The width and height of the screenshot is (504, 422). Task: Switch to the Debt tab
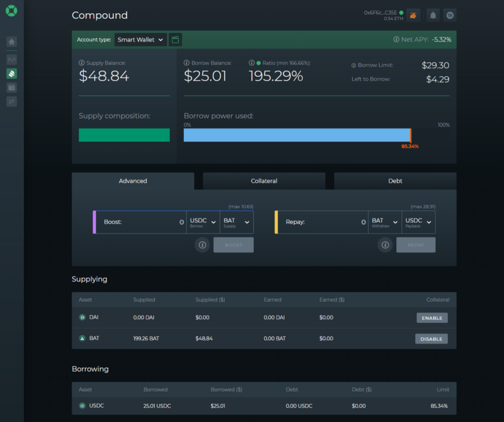point(395,181)
